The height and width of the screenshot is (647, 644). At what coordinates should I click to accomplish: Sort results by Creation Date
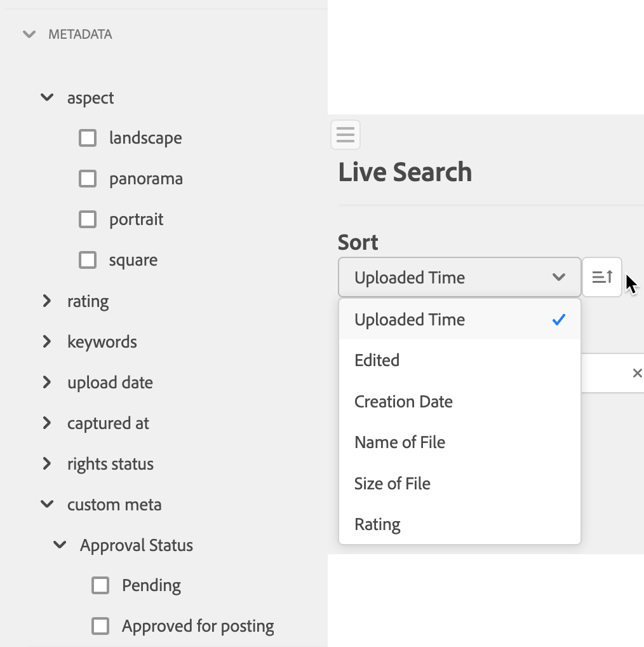click(x=403, y=402)
